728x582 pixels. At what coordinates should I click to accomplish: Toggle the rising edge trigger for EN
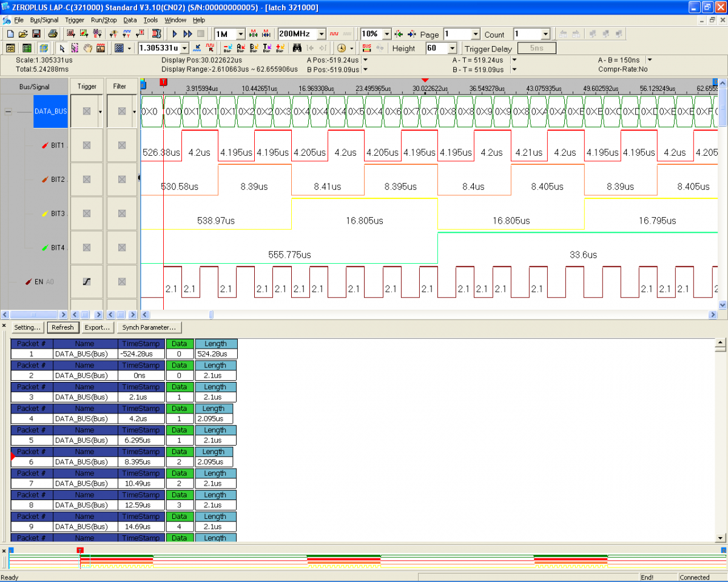click(x=87, y=282)
